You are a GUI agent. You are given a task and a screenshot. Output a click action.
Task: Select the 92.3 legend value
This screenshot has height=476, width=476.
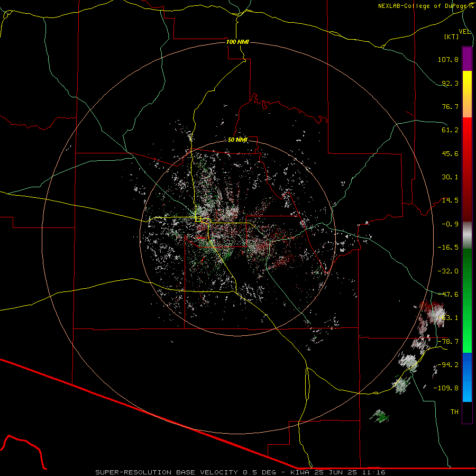pyautogui.click(x=450, y=83)
